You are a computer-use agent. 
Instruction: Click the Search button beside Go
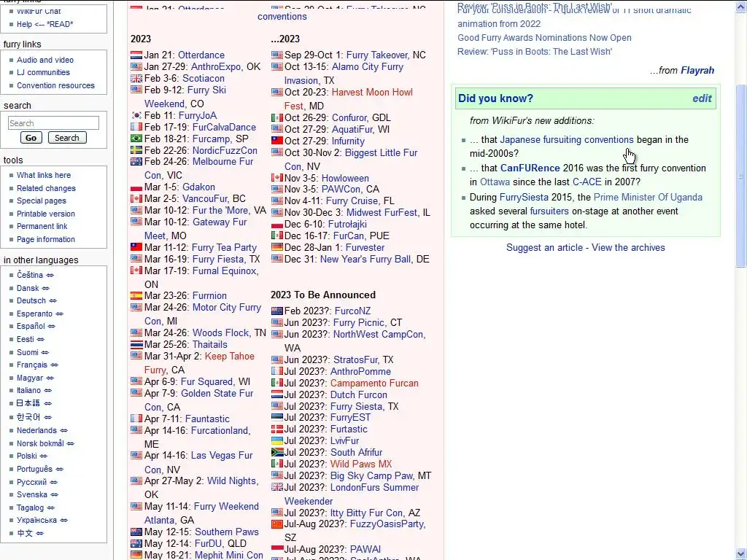click(x=66, y=138)
